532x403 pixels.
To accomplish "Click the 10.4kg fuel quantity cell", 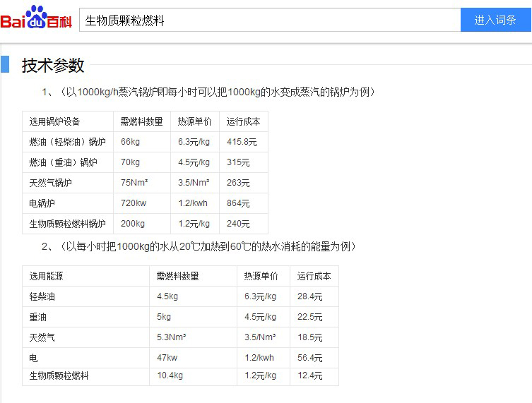I will pos(170,375).
